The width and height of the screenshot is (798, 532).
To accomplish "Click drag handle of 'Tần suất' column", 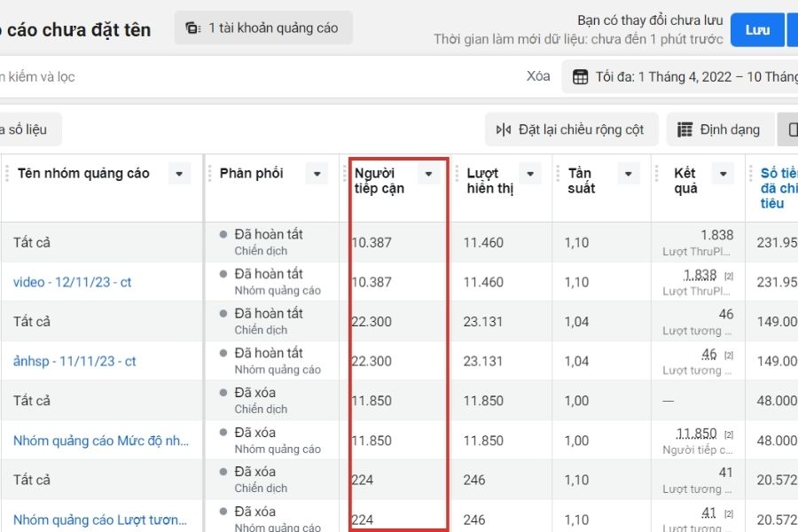I will click(558, 173).
